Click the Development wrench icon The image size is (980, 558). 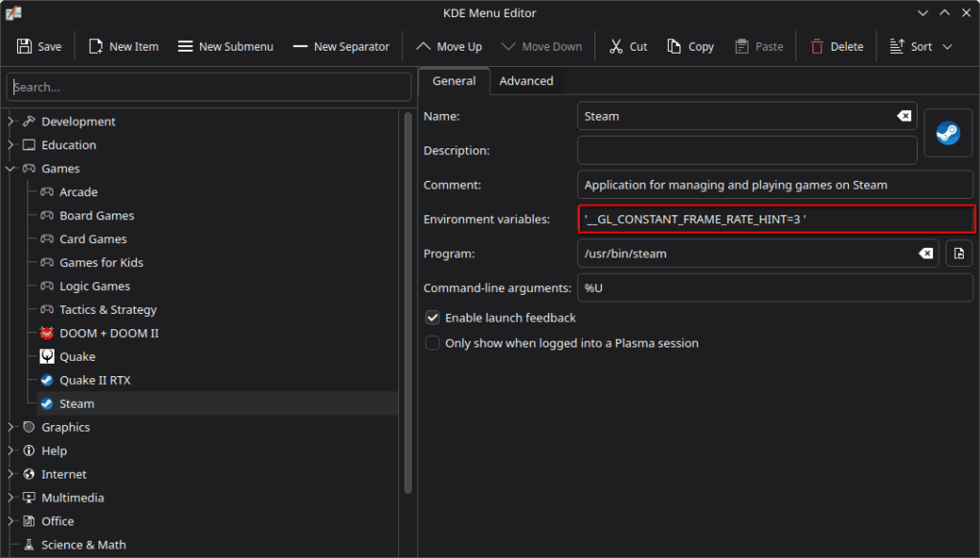tap(29, 122)
